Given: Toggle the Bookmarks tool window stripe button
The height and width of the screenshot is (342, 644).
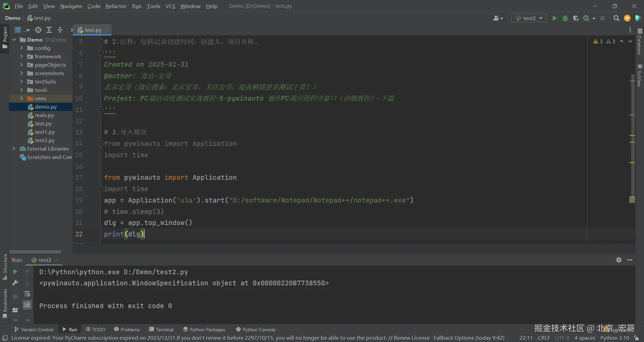Looking at the screenshot, I should point(5,304).
